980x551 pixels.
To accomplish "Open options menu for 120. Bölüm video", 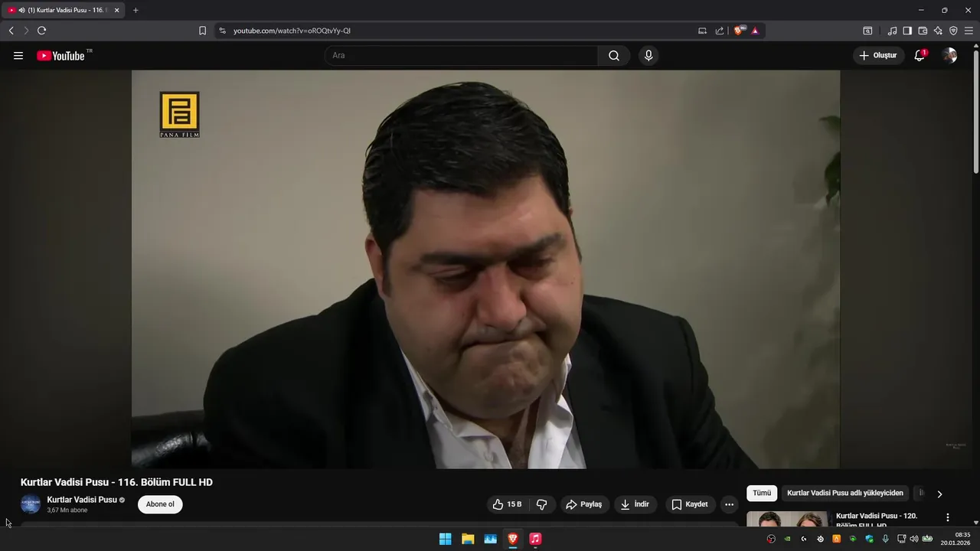I will 948,518.
